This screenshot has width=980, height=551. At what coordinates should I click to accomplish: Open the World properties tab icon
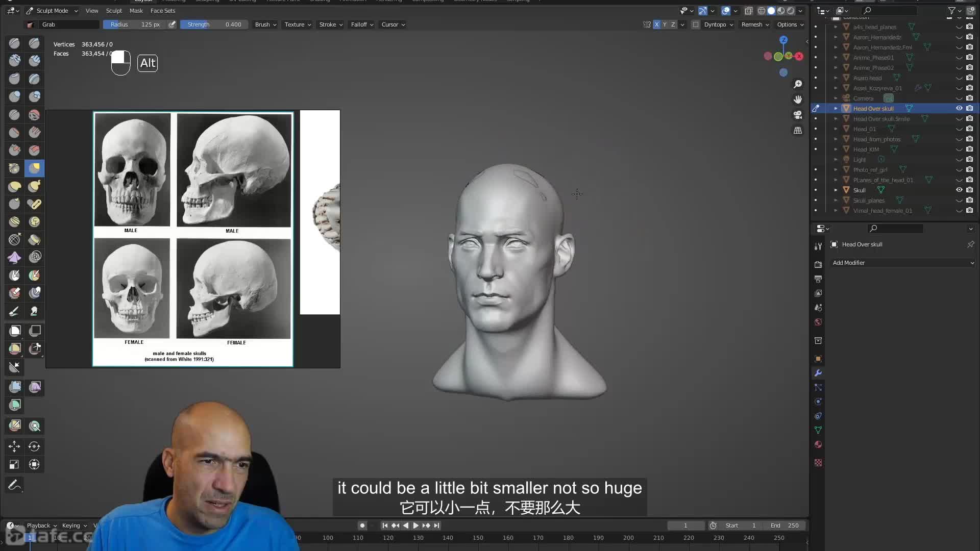point(818,322)
